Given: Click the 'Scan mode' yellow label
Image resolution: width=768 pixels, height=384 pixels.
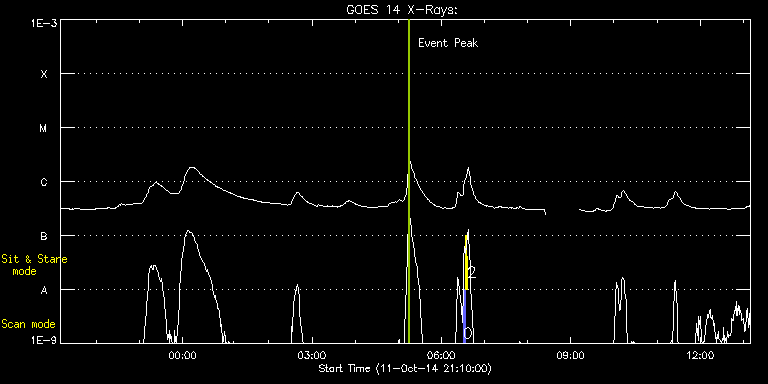Looking at the screenshot, I should (28, 324).
